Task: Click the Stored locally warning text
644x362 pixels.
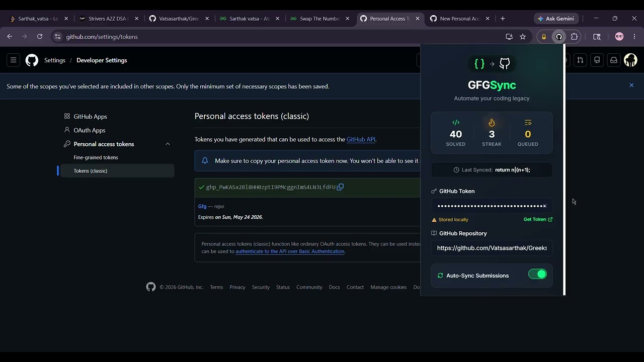Action: (x=453, y=220)
